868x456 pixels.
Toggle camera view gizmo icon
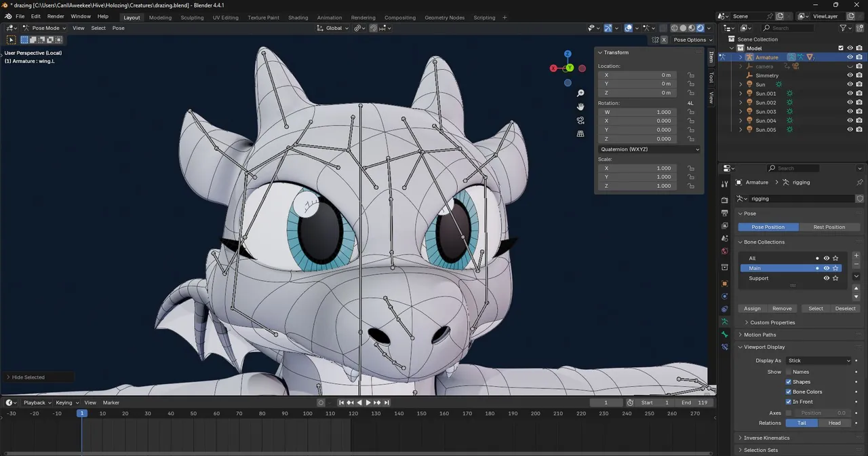580,120
